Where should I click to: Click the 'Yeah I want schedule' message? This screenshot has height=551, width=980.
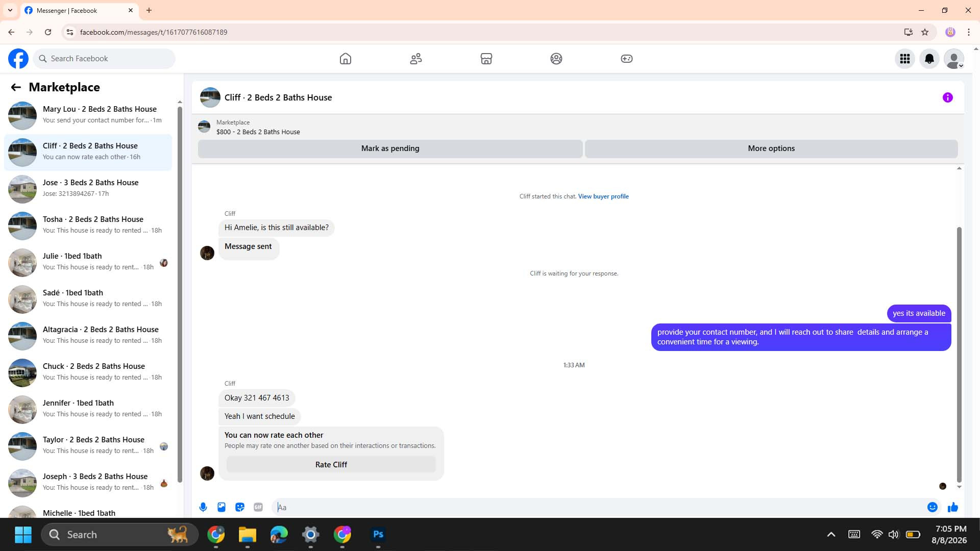coord(260,416)
